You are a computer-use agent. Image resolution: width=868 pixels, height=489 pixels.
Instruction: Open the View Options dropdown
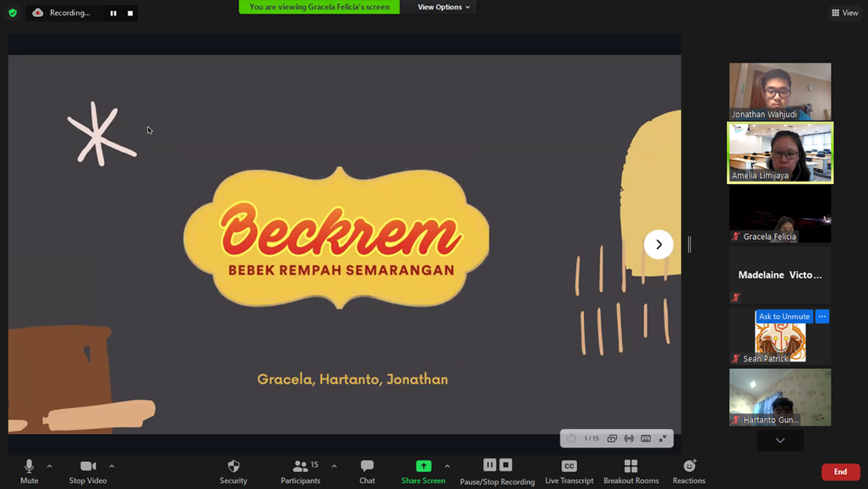444,7
